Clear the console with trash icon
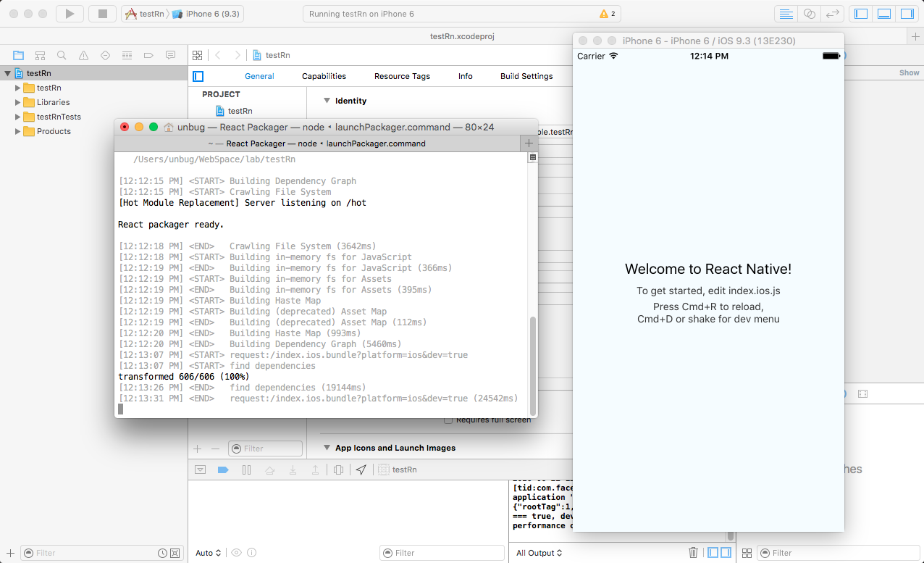 click(x=693, y=553)
